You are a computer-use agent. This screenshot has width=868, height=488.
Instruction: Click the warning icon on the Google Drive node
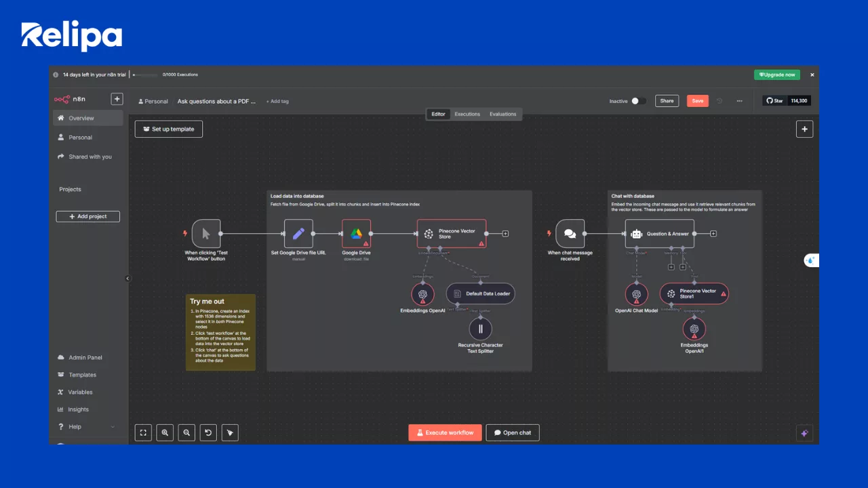pos(366,243)
